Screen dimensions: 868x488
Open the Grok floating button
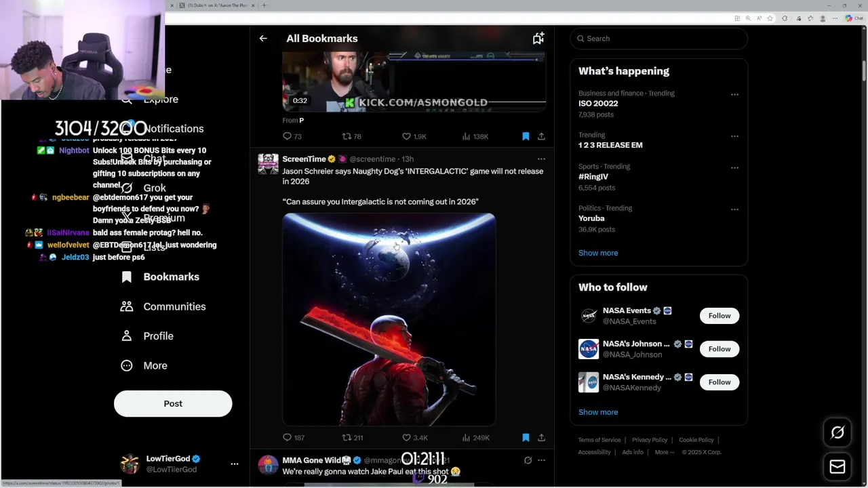click(837, 432)
